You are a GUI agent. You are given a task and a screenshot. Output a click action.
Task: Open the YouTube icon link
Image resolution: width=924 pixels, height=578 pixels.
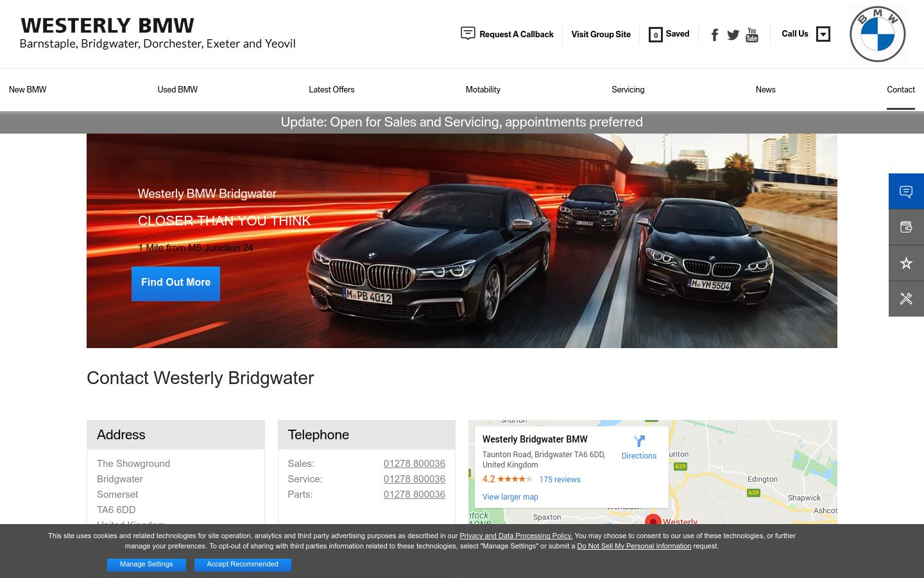(752, 35)
